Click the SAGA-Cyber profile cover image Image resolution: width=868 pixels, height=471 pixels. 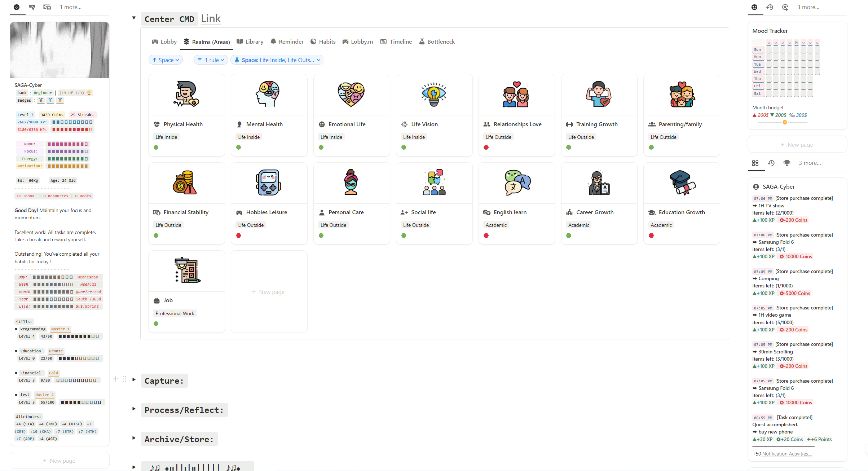[60, 50]
